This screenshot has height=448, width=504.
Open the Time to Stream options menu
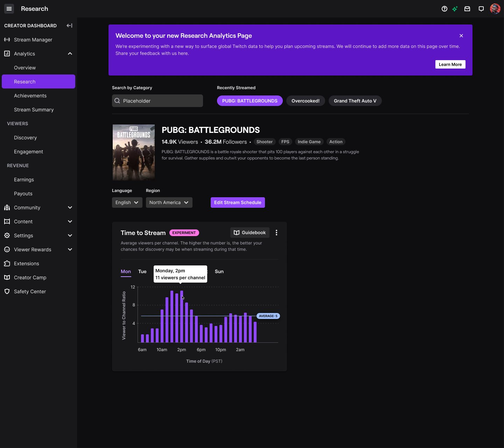pyautogui.click(x=276, y=233)
